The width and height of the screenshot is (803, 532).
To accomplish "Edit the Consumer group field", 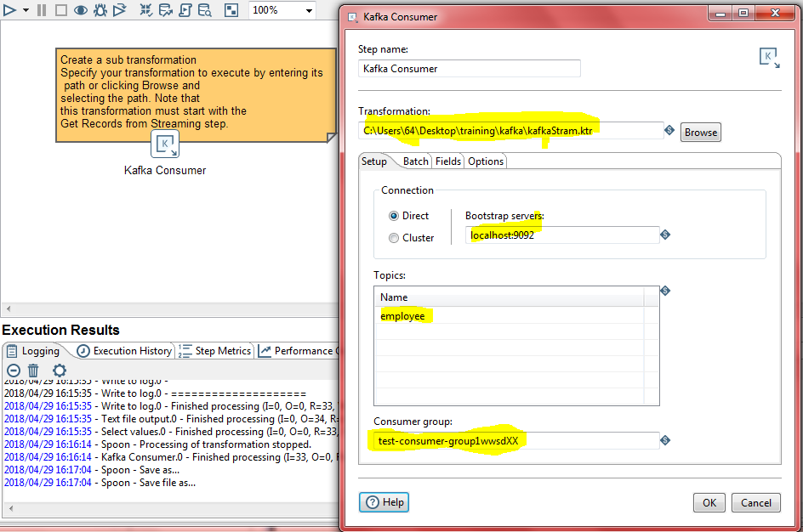I will tap(516, 441).
